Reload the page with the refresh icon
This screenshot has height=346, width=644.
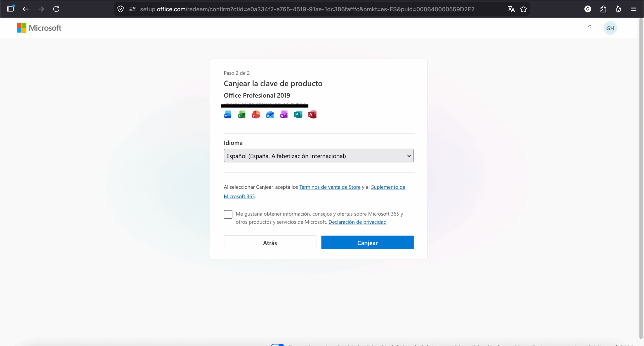pos(56,9)
